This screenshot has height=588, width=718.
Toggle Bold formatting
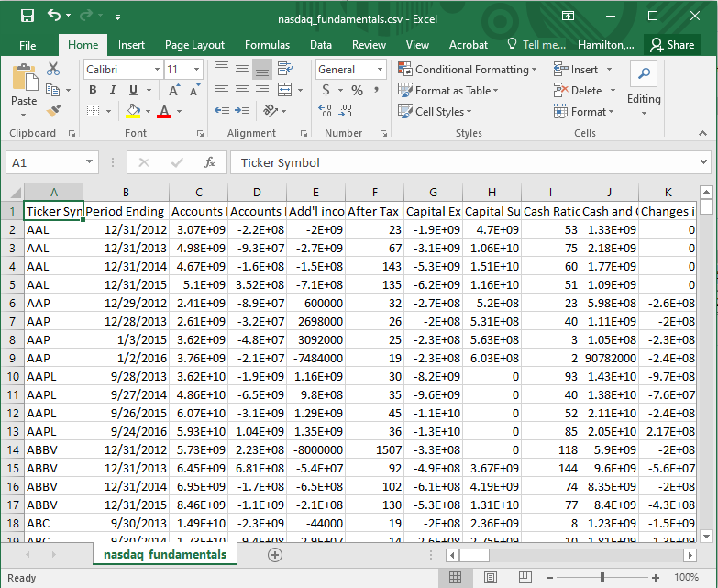point(93,90)
